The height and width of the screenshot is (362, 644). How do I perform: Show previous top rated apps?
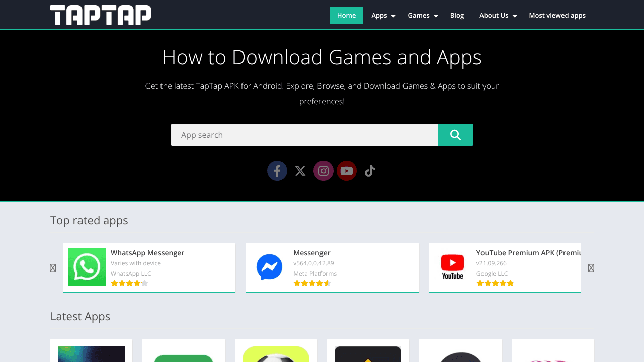pos(53,268)
